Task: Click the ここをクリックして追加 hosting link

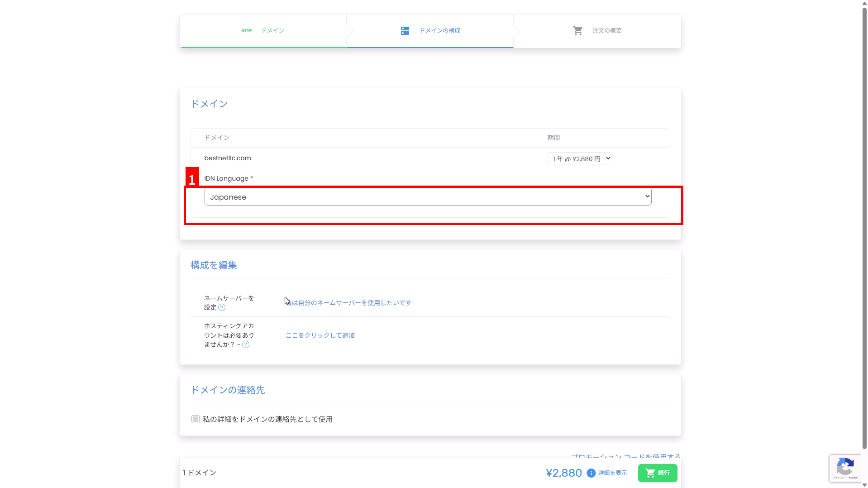Action: pyautogui.click(x=320, y=335)
